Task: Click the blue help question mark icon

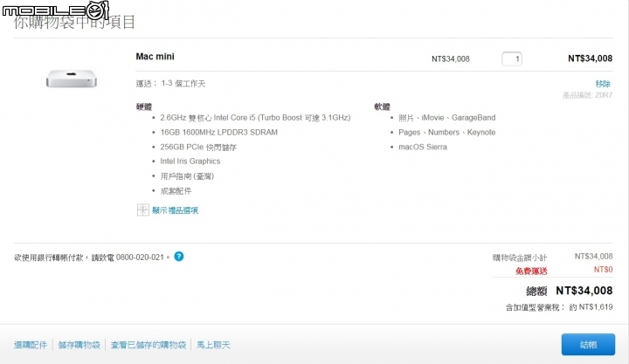Action: coord(179,257)
